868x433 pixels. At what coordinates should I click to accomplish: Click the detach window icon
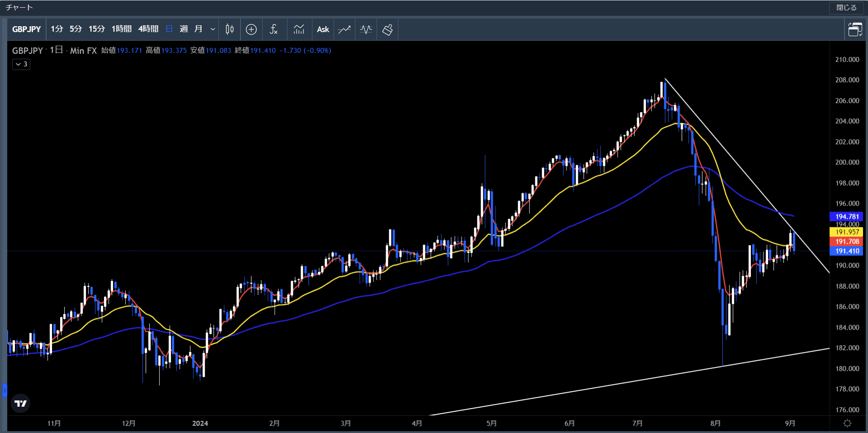(855, 29)
